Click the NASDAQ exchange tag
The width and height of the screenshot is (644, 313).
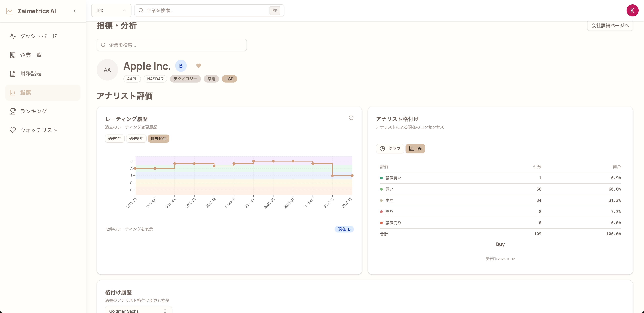pyautogui.click(x=155, y=79)
